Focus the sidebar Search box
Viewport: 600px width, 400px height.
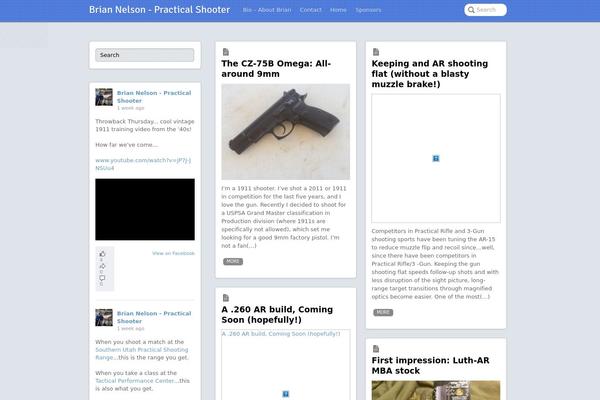145,55
